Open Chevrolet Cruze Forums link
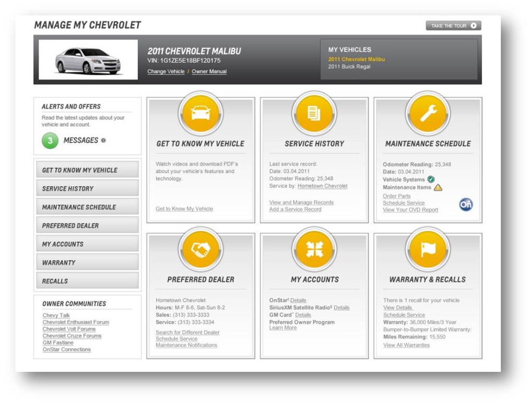The image size is (532, 403). (72, 335)
